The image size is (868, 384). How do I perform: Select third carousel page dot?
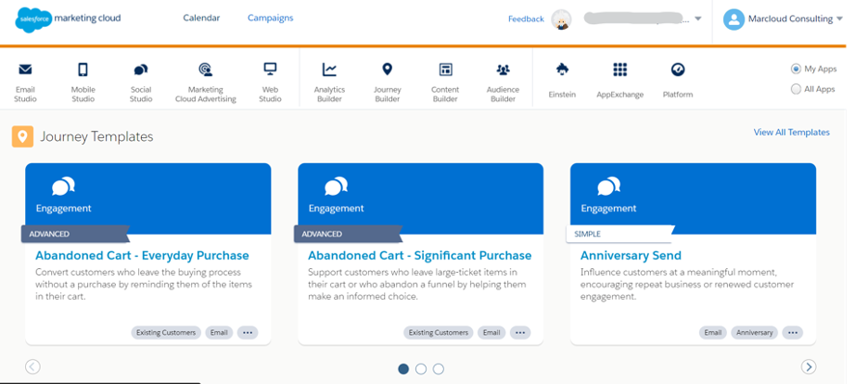(x=439, y=368)
